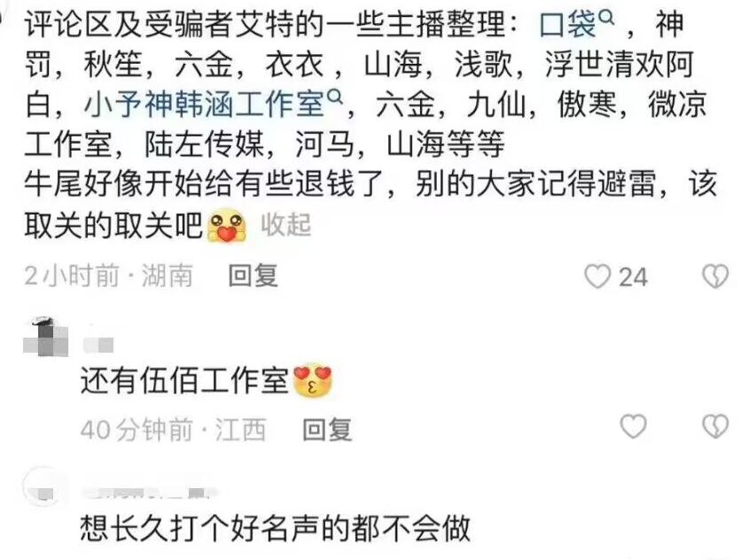The image size is (741, 560).
Task: Collapse the long comment with 收起
Action: tap(286, 225)
